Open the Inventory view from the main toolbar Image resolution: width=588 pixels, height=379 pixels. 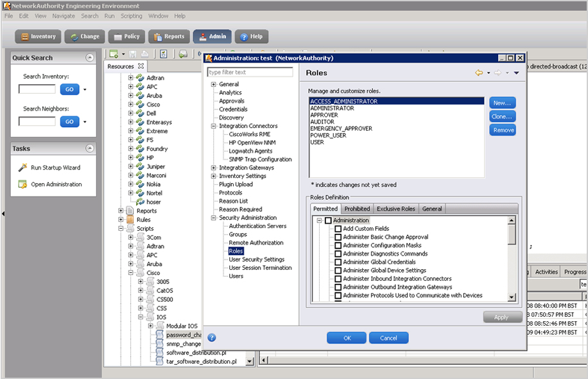point(38,37)
